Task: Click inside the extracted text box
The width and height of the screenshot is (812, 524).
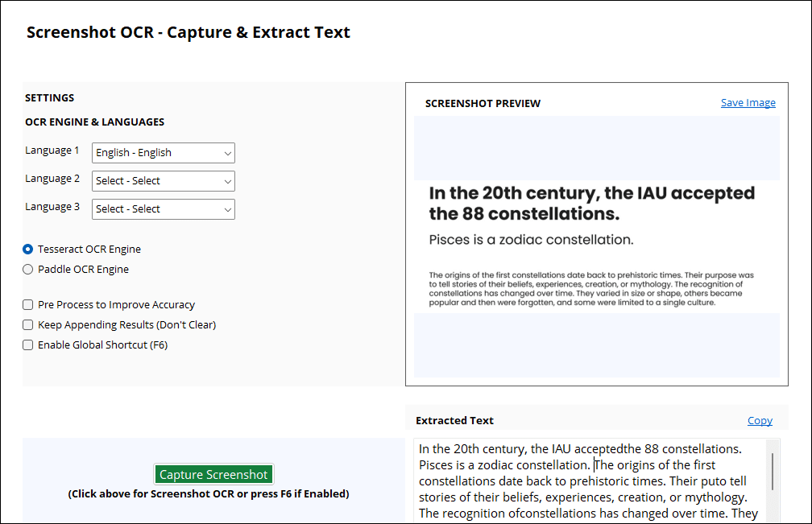Action: click(x=588, y=481)
